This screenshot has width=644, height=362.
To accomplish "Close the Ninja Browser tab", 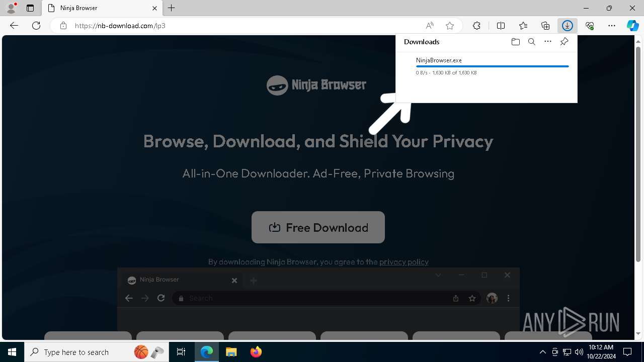I will tap(154, 8).
